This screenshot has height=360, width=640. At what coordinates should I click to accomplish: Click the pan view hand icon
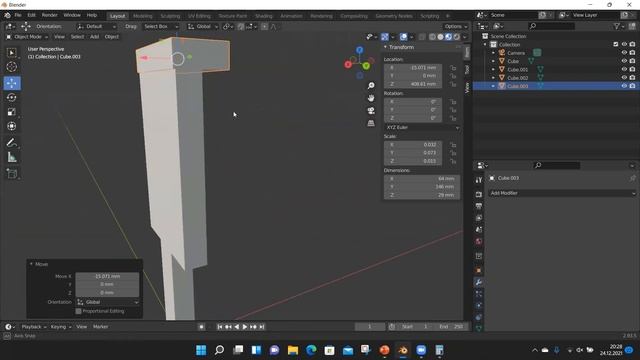click(371, 98)
